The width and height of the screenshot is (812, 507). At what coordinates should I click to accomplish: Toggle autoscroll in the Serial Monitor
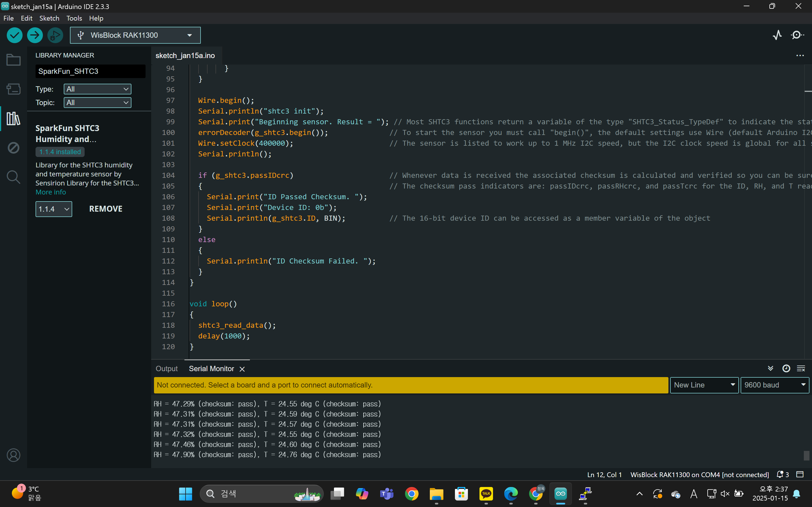(x=770, y=369)
